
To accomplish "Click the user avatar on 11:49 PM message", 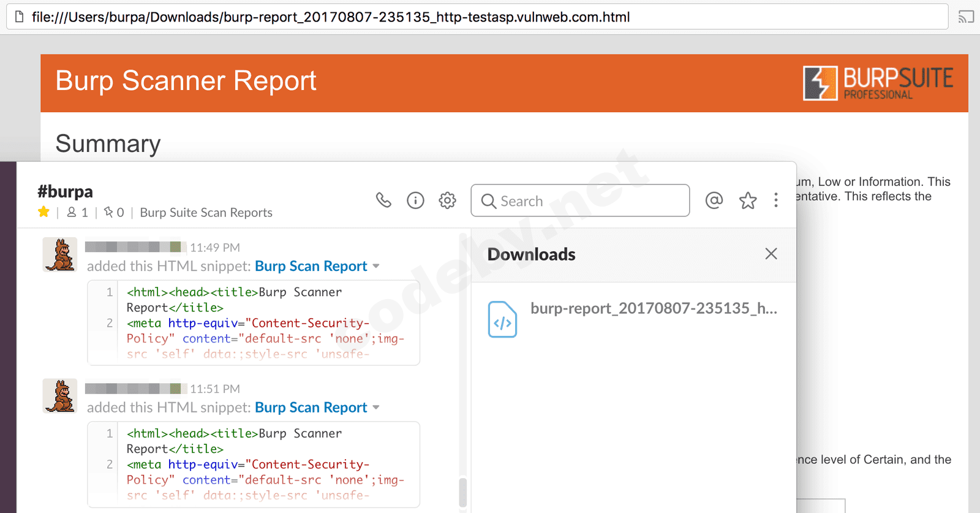I will [60, 254].
